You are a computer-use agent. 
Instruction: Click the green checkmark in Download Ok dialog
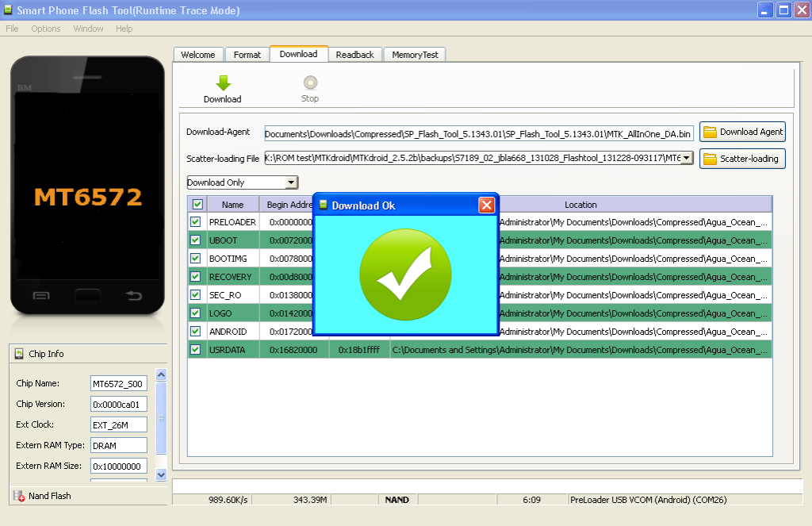click(x=405, y=275)
